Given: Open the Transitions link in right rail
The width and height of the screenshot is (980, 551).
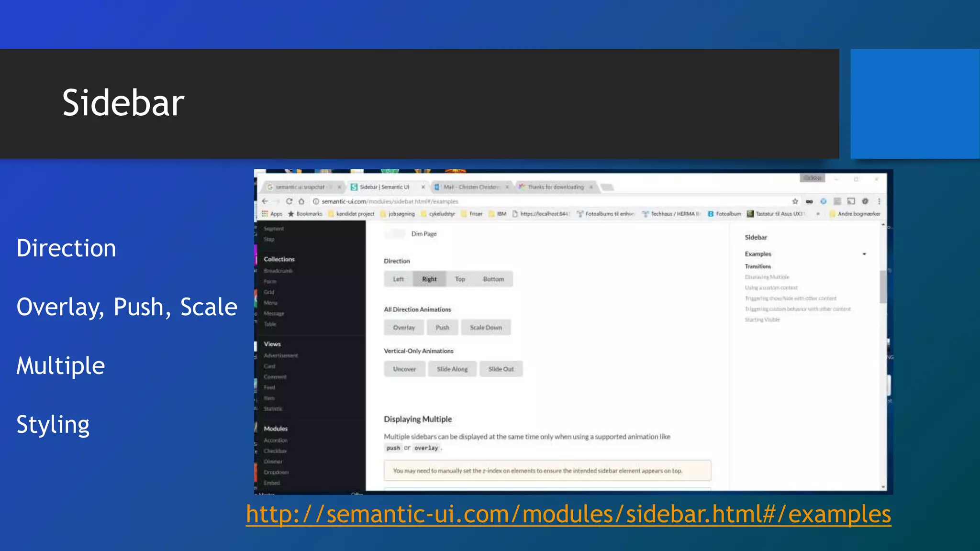Looking at the screenshot, I should click(758, 266).
